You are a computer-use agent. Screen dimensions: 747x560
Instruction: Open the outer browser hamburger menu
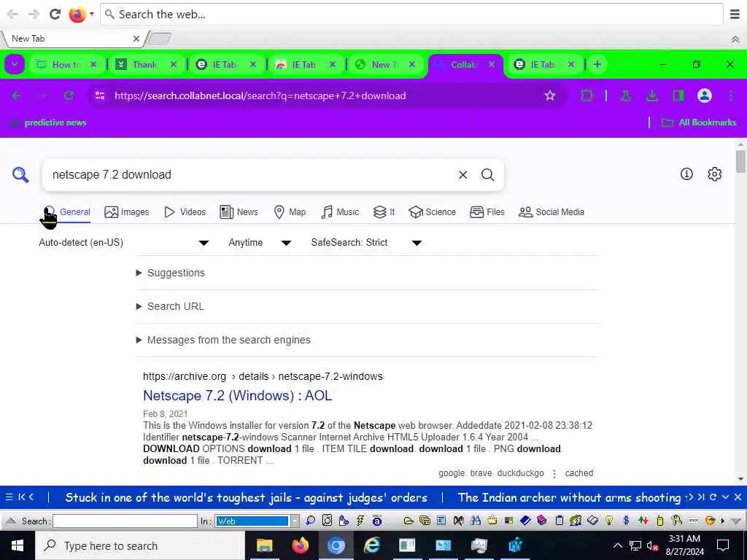click(x=735, y=15)
